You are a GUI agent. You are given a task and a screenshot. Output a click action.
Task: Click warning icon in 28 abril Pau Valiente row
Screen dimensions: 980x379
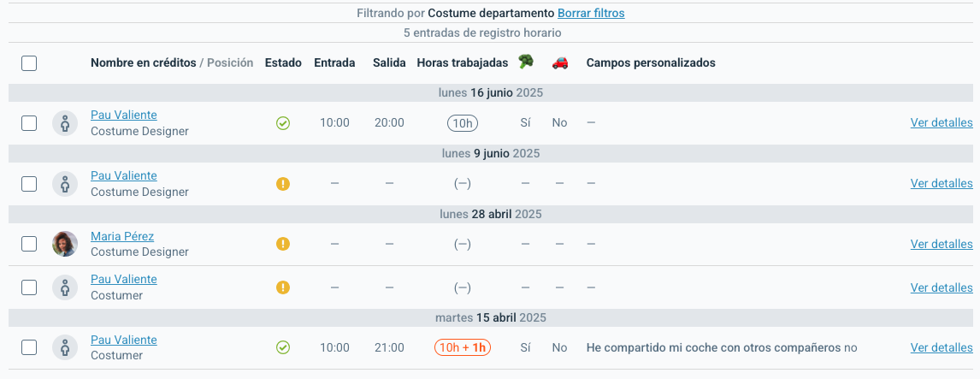pos(283,287)
